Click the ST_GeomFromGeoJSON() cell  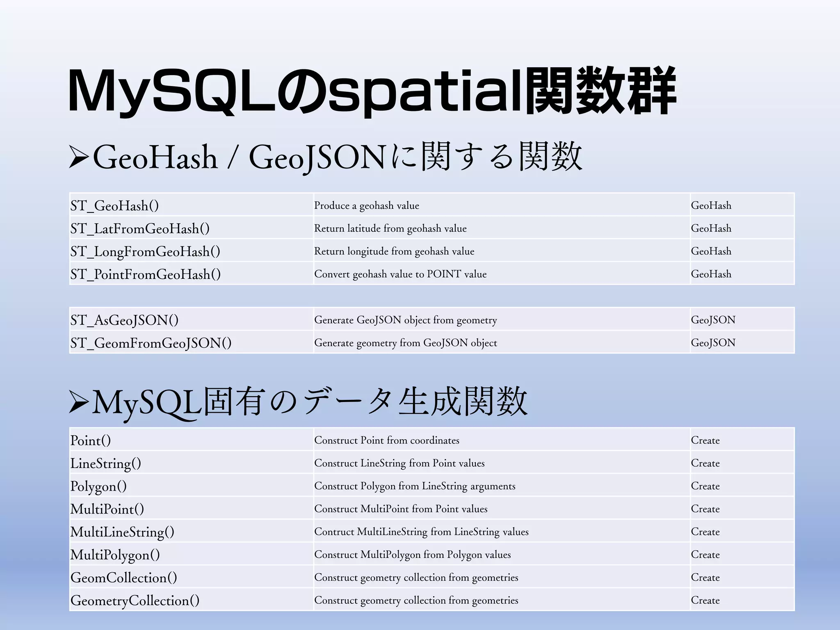click(x=191, y=342)
